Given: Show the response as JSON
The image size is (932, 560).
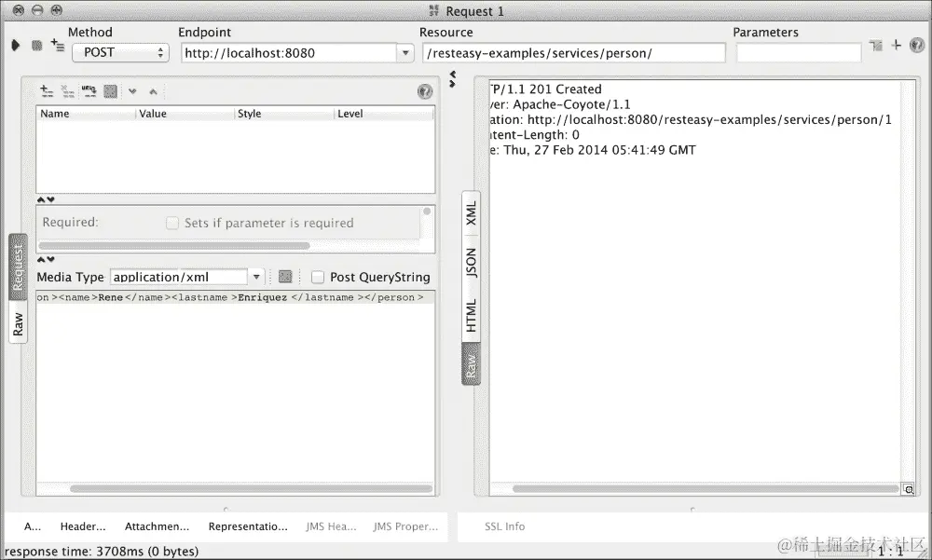Looking at the screenshot, I should (471, 263).
